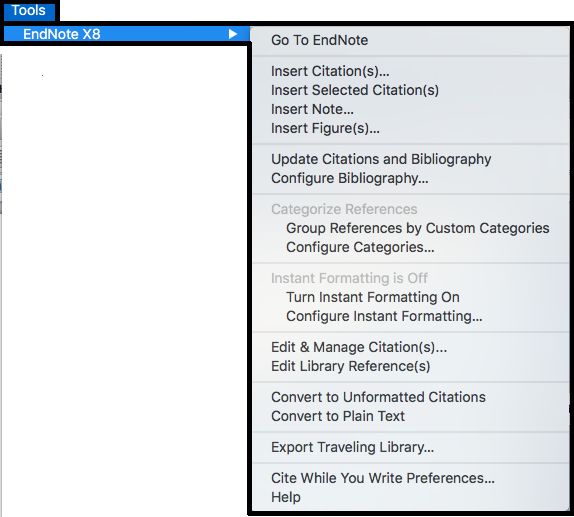
Task: Choose Go To EndNote
Action: 410,40
